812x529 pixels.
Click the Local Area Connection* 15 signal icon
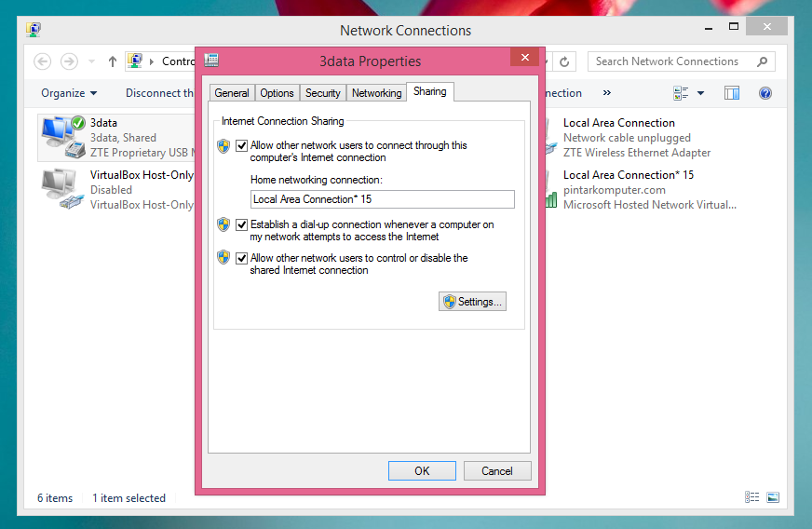pyautogui.click(x=551, y=199)
